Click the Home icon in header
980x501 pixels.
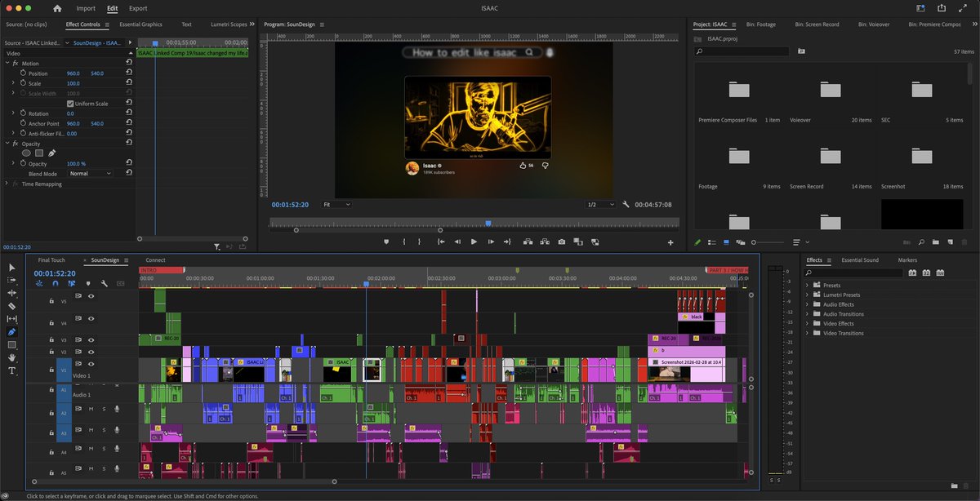(x=57, y=8)
